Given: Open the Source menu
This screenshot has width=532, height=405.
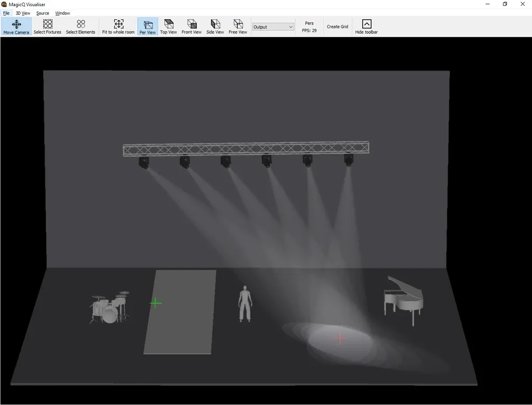Looking at the screenshot, I should (x=43, y=13).
